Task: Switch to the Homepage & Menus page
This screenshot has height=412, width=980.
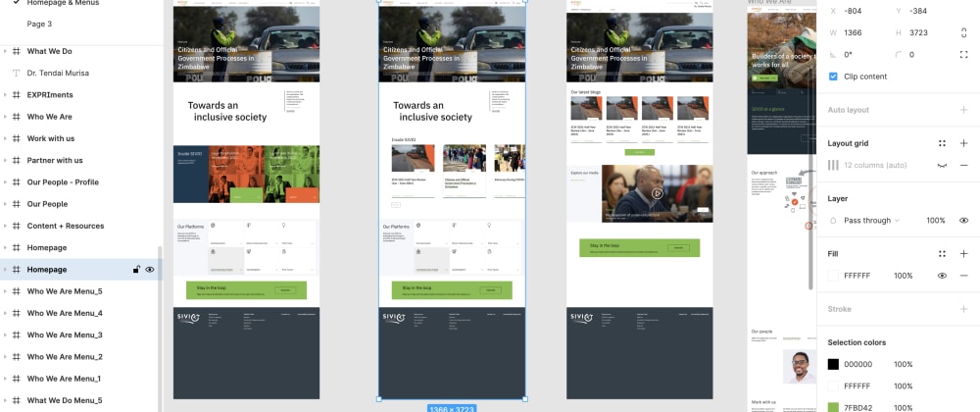Action: (63, 3)
